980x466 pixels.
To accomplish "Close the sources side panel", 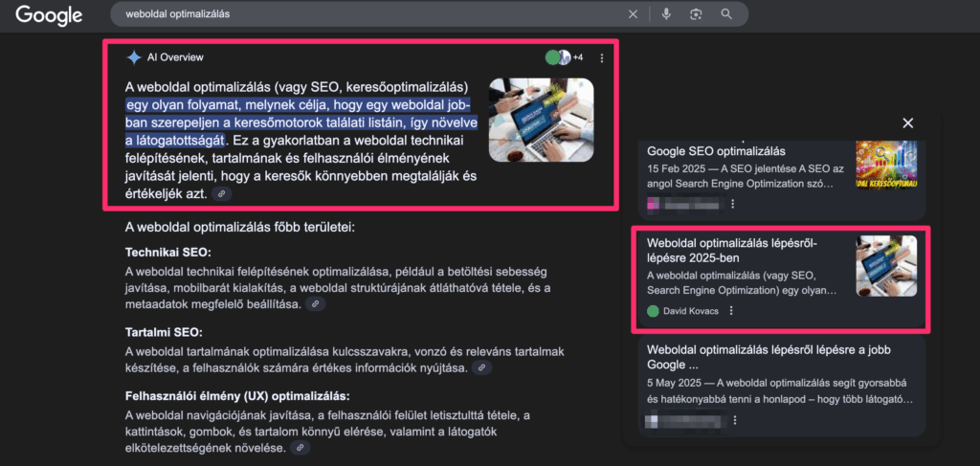I will (908, 122).
